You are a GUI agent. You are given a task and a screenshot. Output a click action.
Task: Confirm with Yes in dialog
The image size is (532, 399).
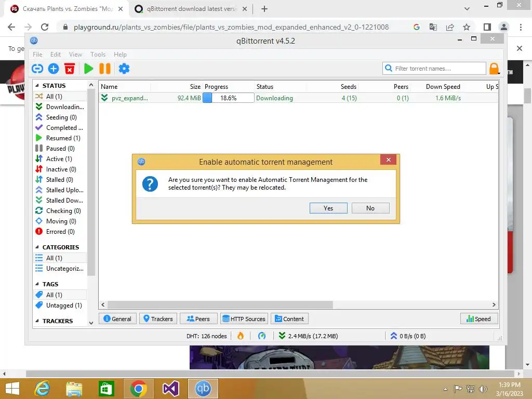coord(328,208)
